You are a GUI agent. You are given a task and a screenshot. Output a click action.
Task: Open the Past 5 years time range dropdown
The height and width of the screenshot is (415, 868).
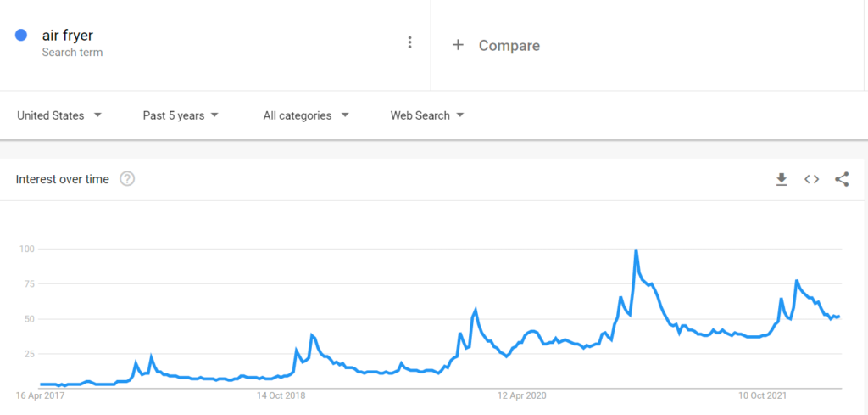pos(181,115)
